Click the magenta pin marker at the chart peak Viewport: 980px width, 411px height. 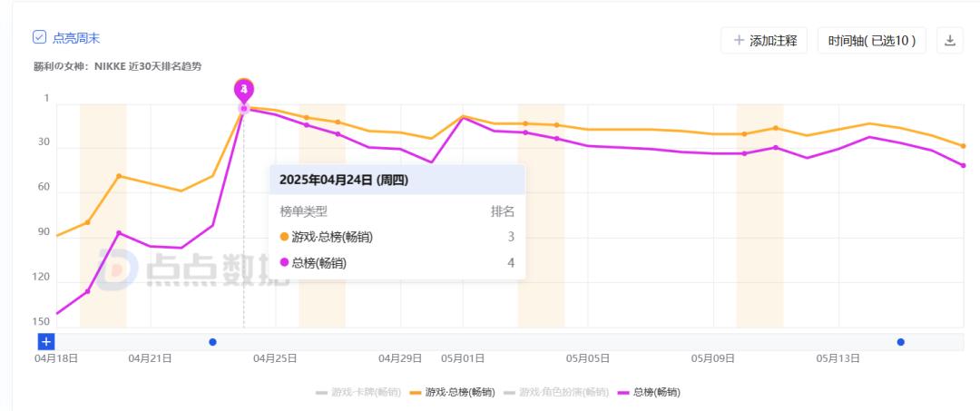pyautogui.click(x=243, y=91)
